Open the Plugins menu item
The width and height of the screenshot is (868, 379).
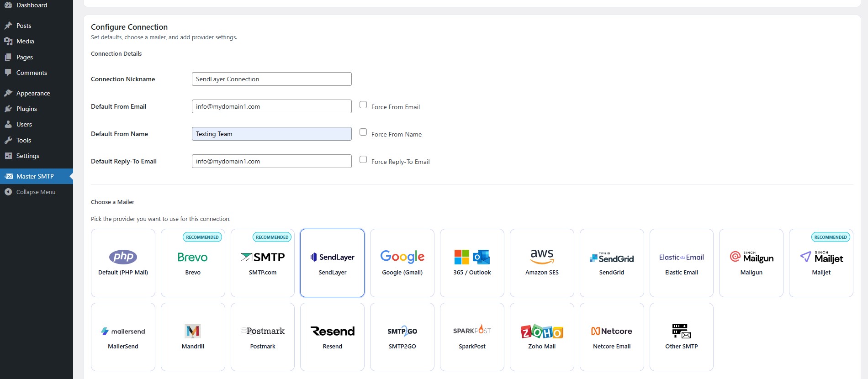tap(26, 109)
